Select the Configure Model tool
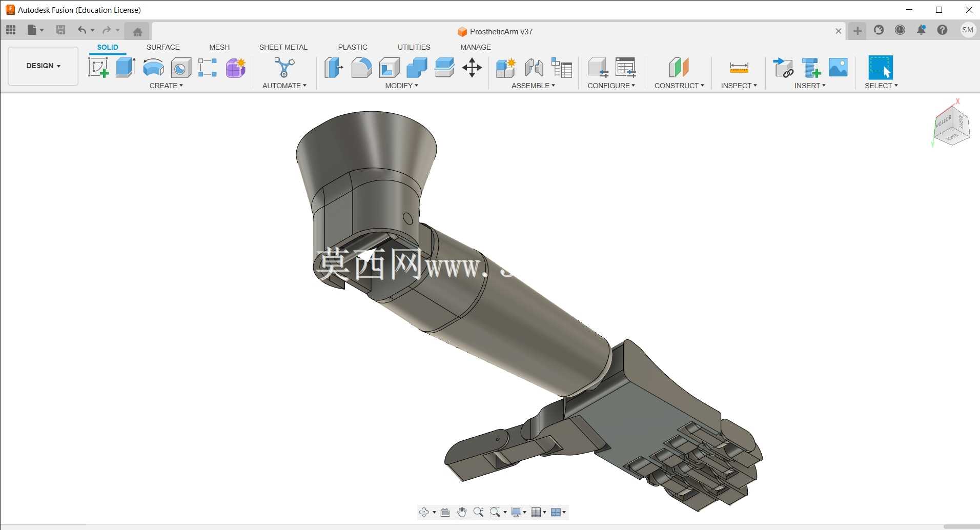 click(598, 67)
